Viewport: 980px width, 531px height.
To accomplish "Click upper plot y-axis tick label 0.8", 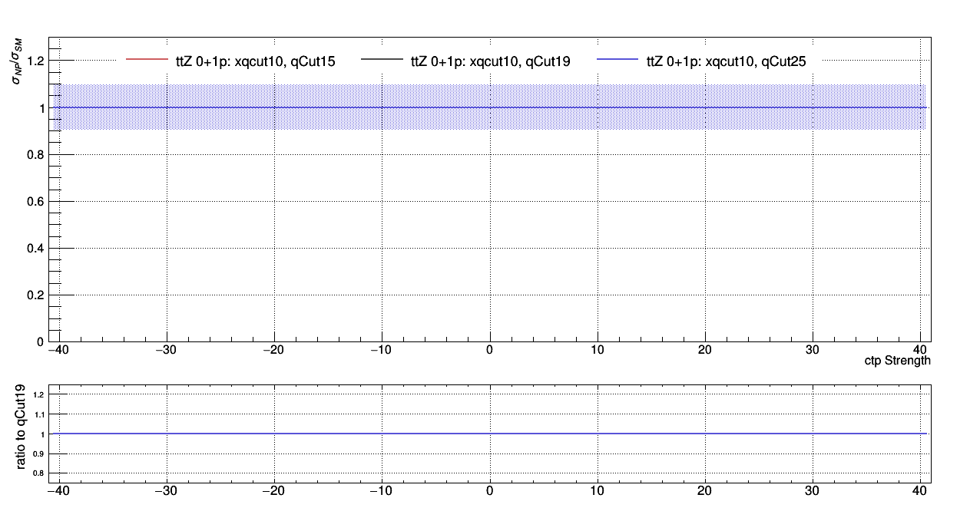I will click(35, 154).
